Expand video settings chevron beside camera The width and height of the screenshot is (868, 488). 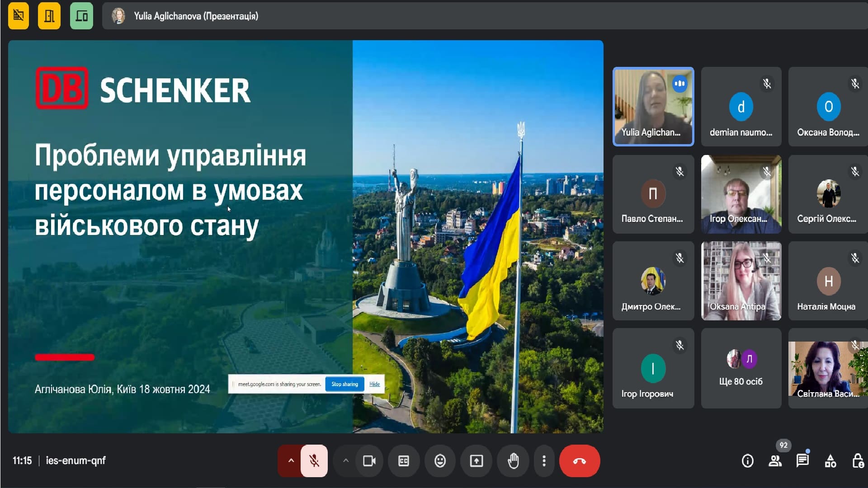(346, 461)
